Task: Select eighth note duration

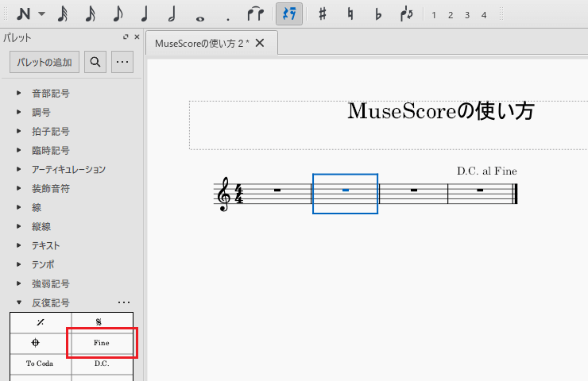Action: pos(118,14)
